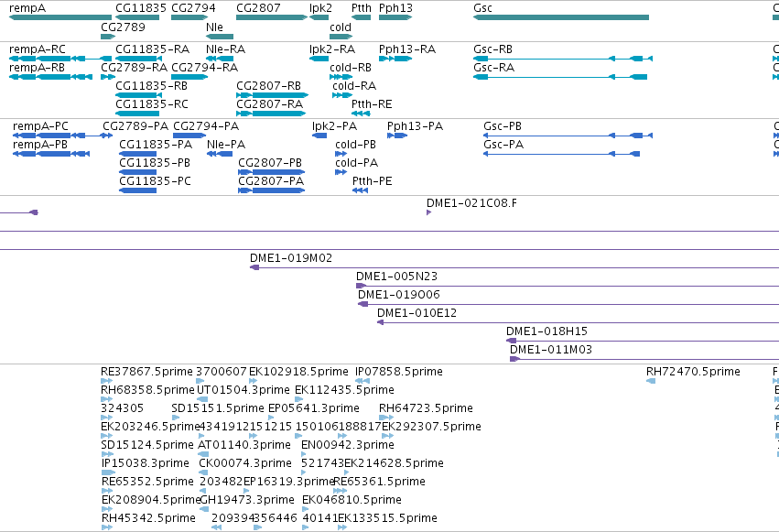Image resolution: width=779 pixels, height=532 pixels.
Task: Click the CG2794-PA protein feature
Action: click(189, 136)
